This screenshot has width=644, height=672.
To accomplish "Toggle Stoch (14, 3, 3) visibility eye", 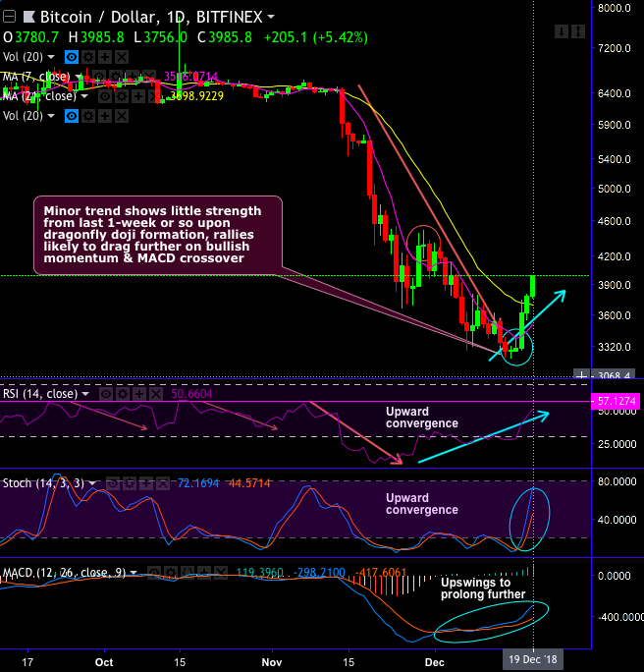I will pyautogui.click(x=113, y=483).
